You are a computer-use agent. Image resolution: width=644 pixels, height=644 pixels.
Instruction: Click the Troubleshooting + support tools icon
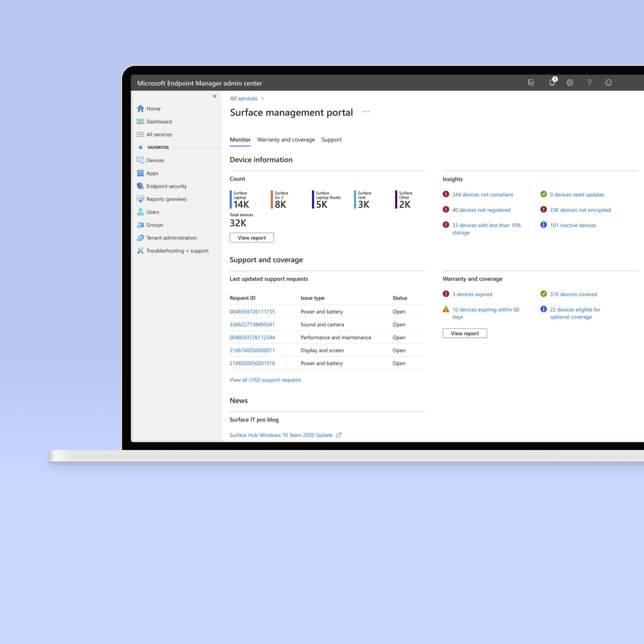point(140,251)
